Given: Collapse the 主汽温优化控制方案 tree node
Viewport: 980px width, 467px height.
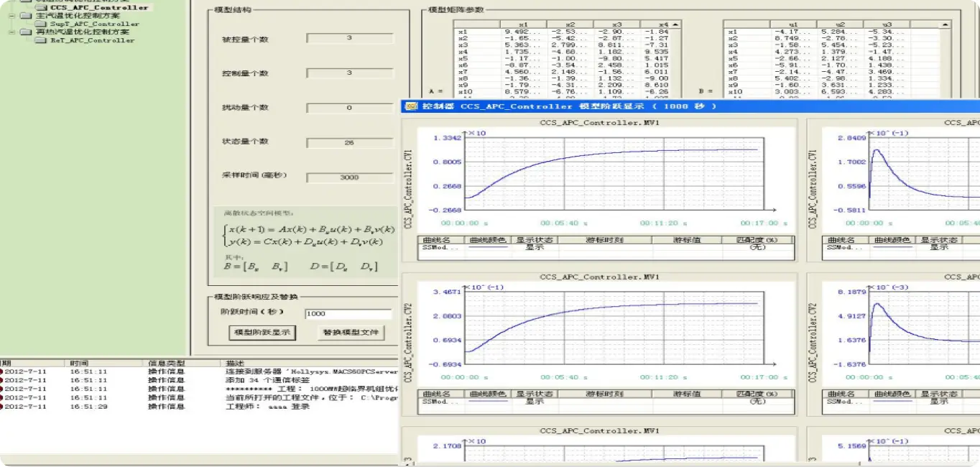Looking at the screenshot, I should click(x=11, y=15).
